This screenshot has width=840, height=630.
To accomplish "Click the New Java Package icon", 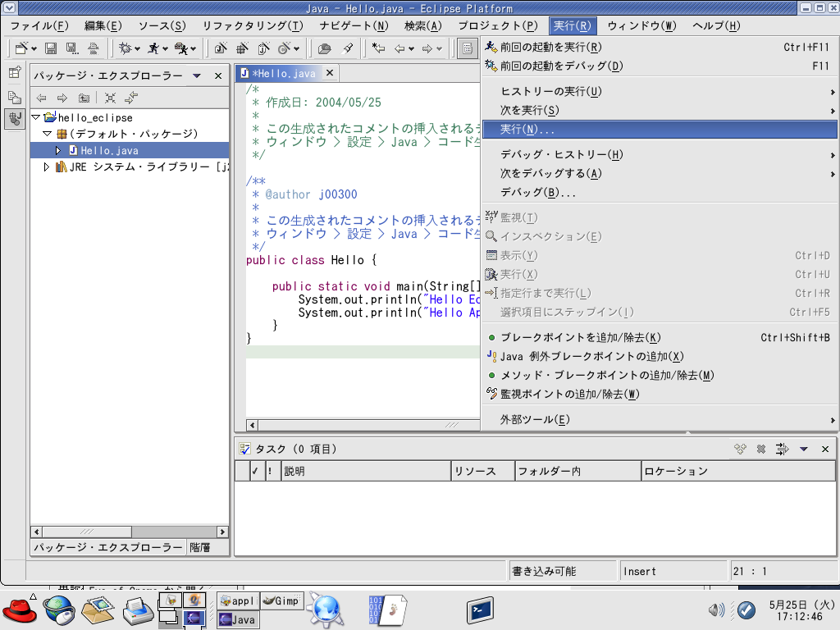I will (242, 48).
